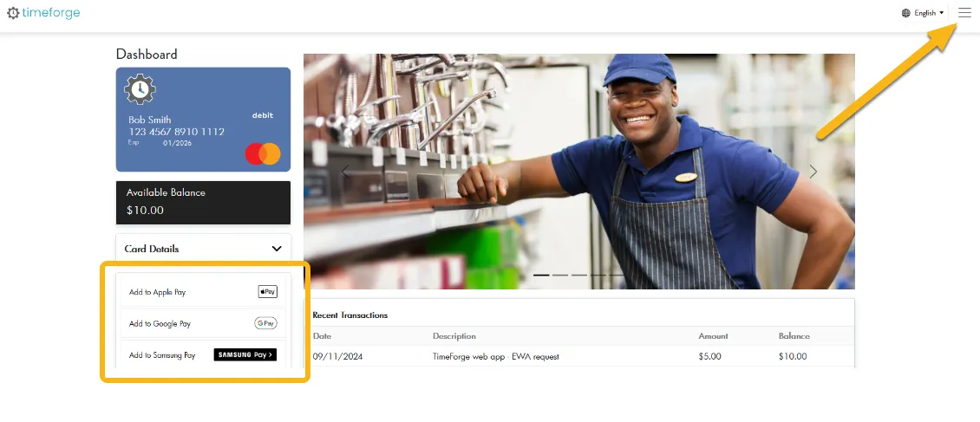Click the Mastercard logo on card
The width and height of the screenshot is (980, 422).
pyautogui.click(x=263, y=153)
